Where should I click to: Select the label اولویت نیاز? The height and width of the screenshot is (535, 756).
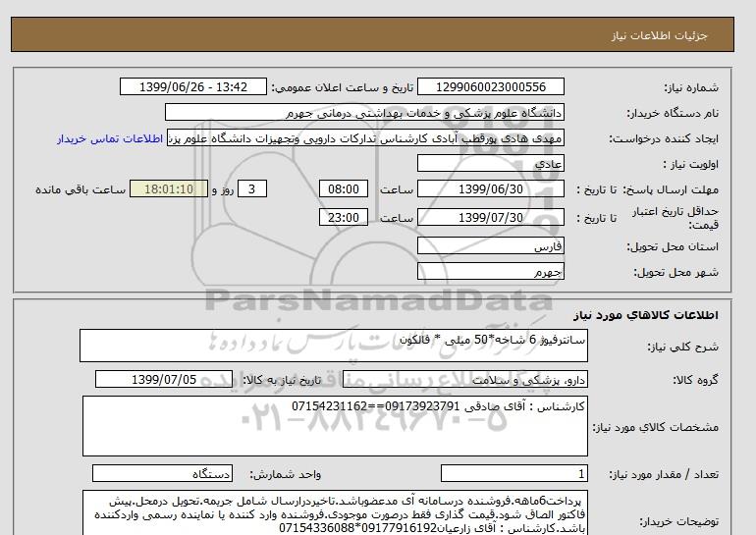point(690,164)
